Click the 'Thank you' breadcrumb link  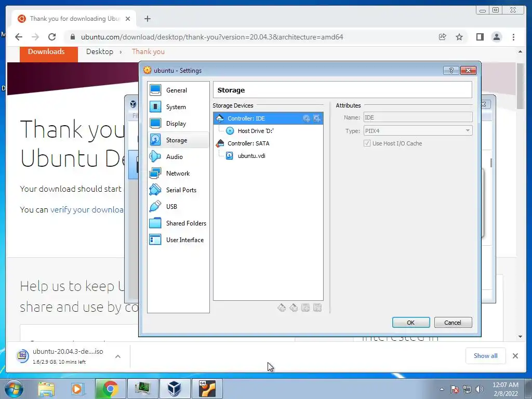click(x=148, y=51)
